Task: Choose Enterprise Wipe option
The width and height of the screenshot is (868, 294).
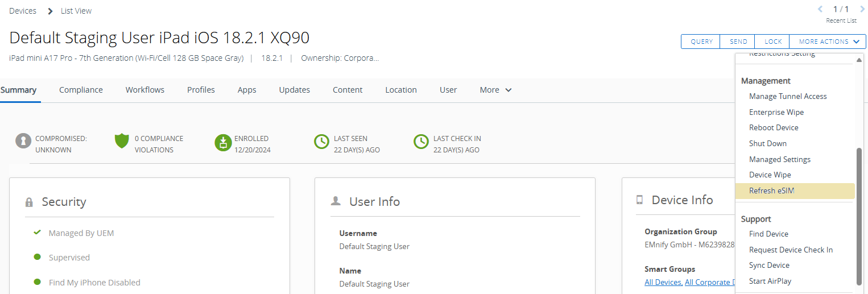Action: [x=776, y=112]
